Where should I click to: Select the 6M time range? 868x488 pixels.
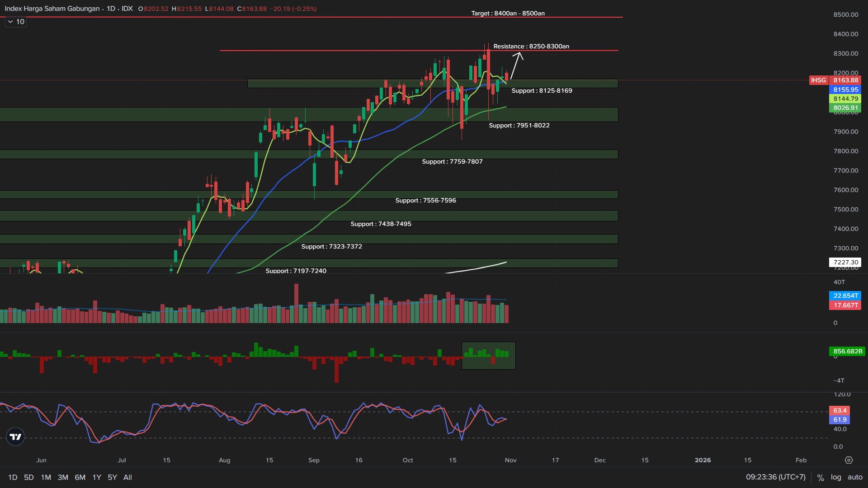click(x=80, y=477)
